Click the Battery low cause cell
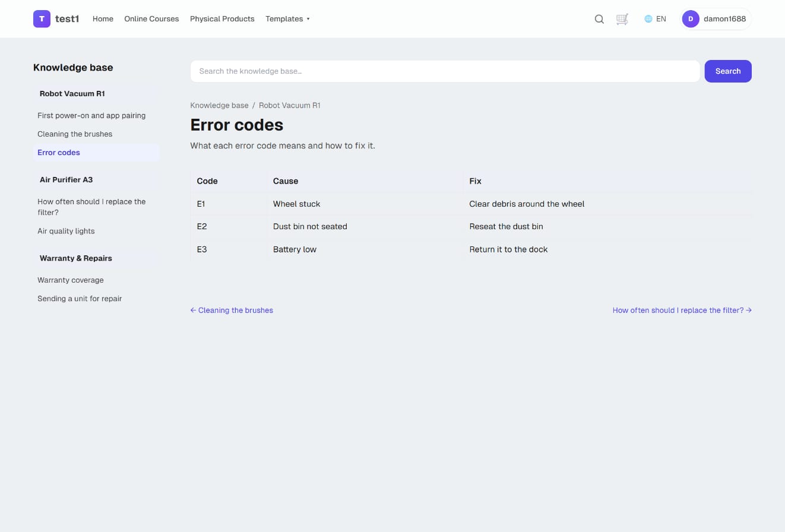 [365, 249]
